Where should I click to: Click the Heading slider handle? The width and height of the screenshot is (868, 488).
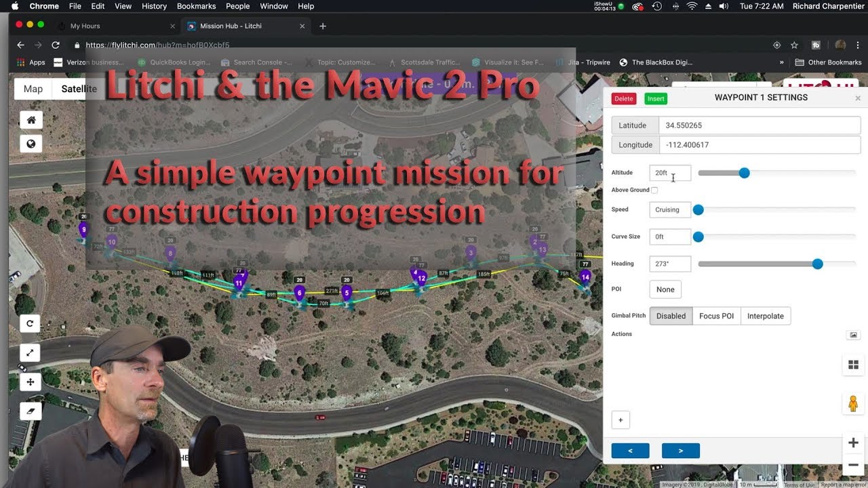817,264
